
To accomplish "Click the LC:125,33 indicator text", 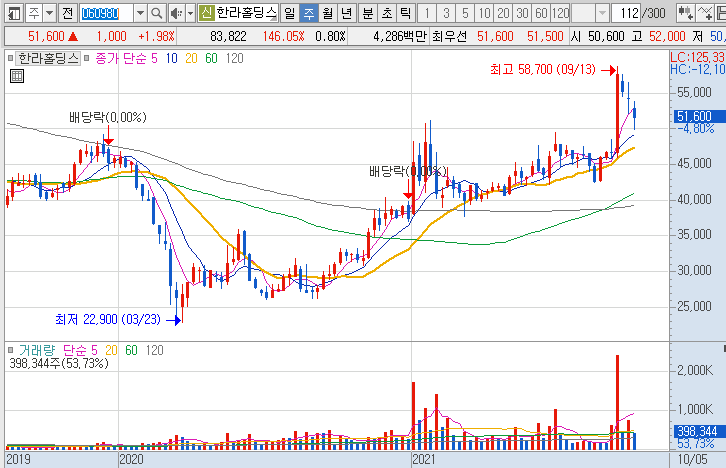I will point(697,57).
